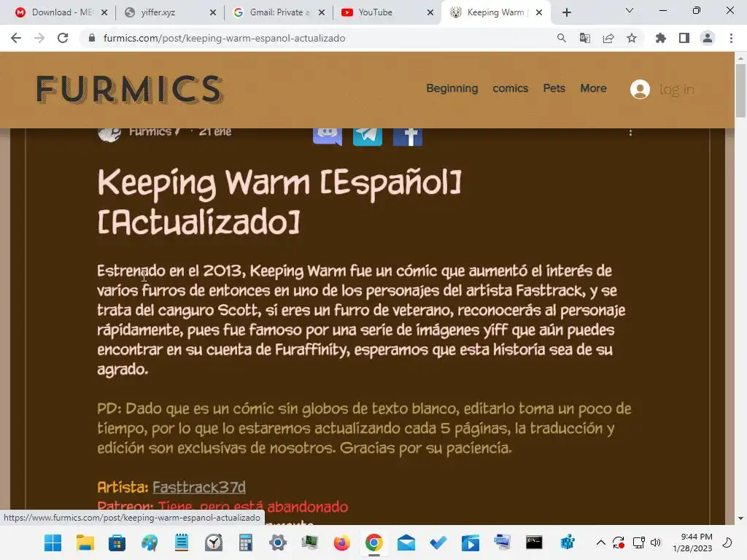Screen dimensions: 747x560
Task: Switch to the Gmail tab
Action: [276, 12]
